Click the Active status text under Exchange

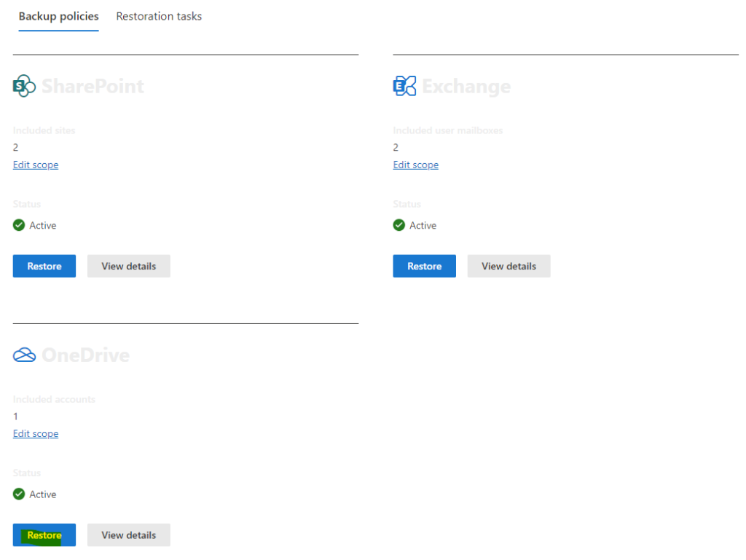click(423, 225)
